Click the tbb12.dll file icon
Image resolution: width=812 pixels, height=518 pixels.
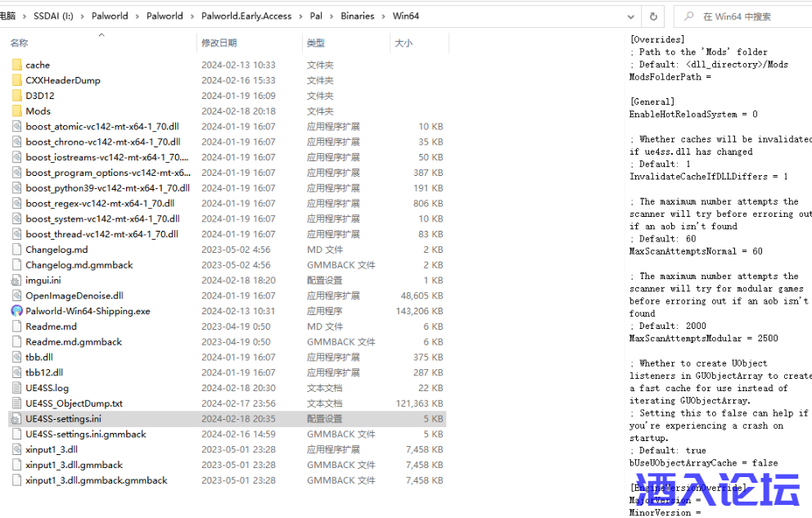pyautogui.click(x=17, y=372)
